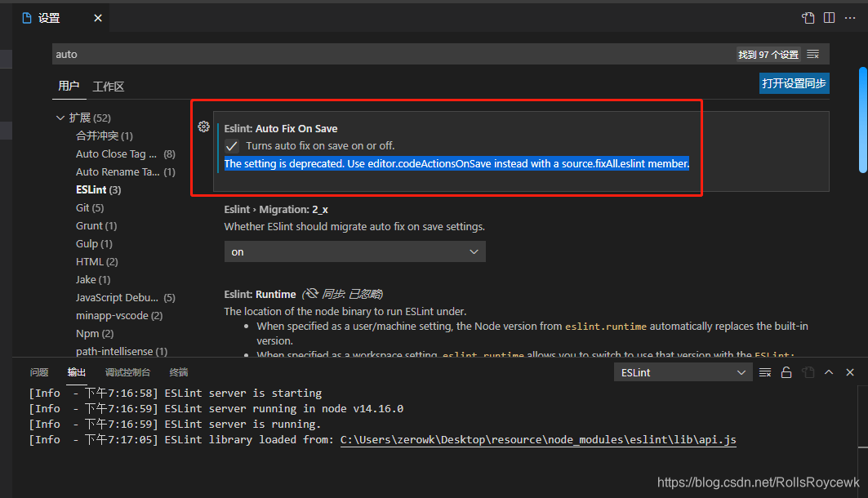Open the ESLint output channel dropdown
The width and height of the screenshot is (868, 498).
[x=683, y=372]
